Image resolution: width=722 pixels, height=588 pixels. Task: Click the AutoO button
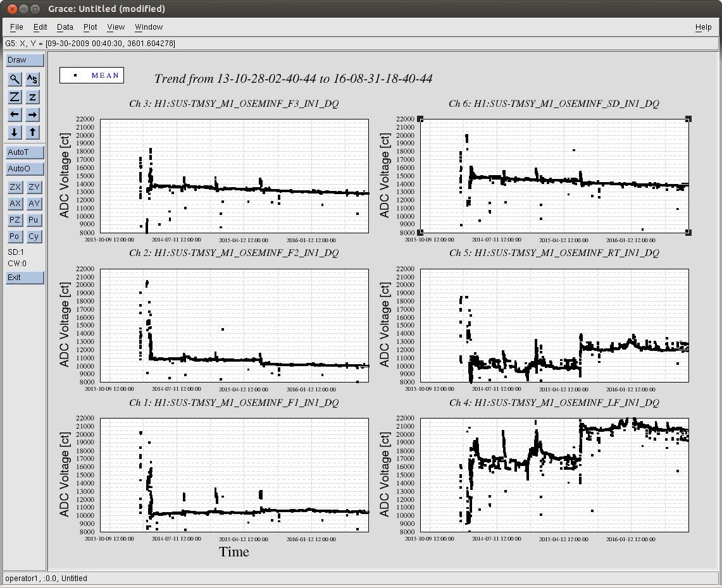pyautogui.click(x=25, y=169)
